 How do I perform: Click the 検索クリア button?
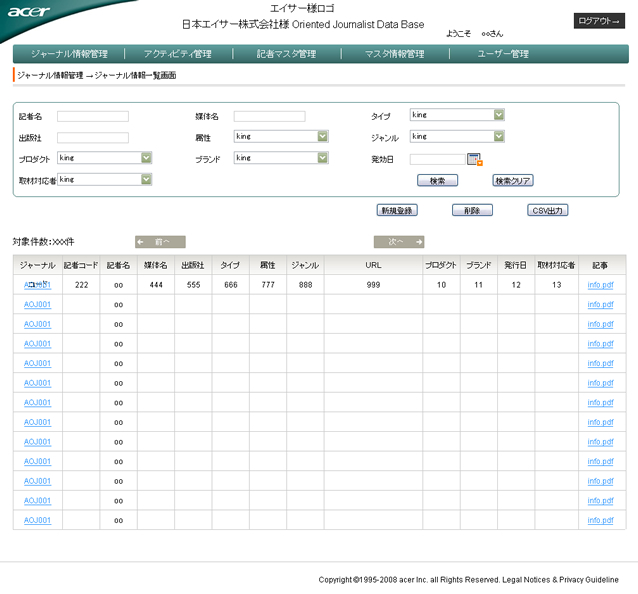point(513,181)
